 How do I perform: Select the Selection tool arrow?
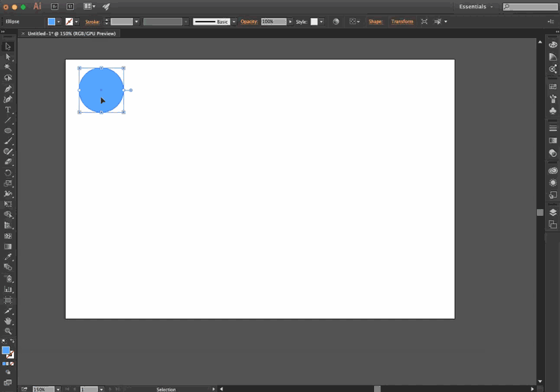[x=8, y=46]
